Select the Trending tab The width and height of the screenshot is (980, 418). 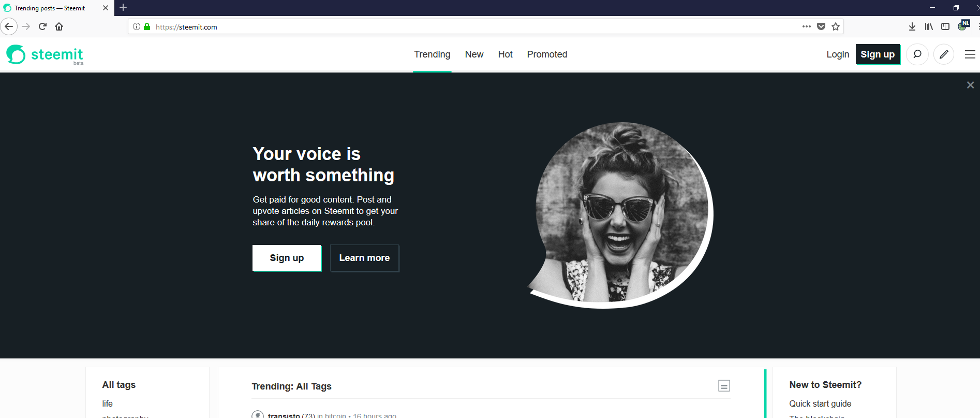(432, 54)
